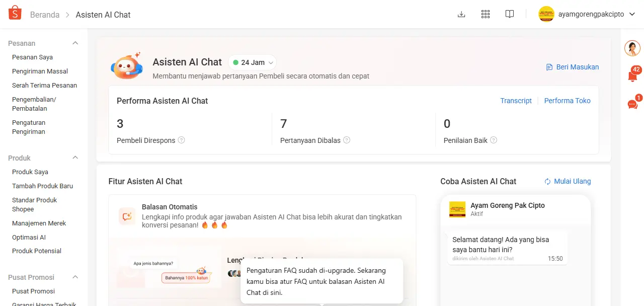Open the Transcript link
The width and height of the screenshot is (644, 306).
(x=516, y=101)
